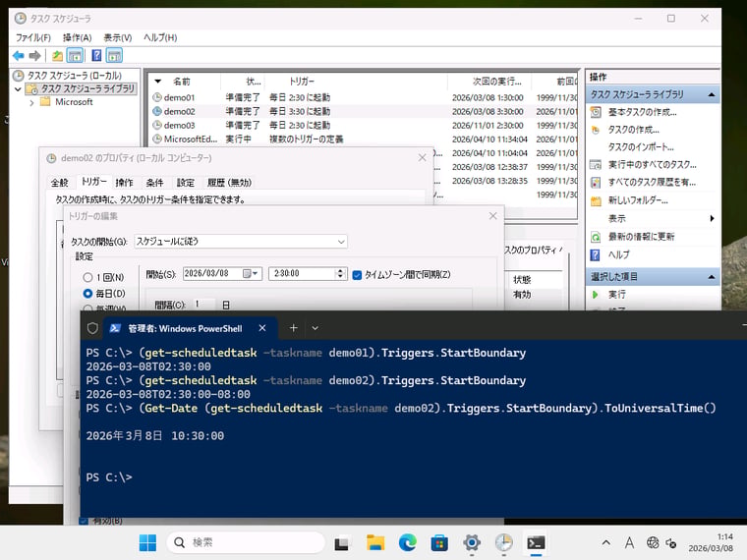Click すべてのタスク履歴を有効 action
Viewport: 747px width, 560px height.
point(652,183)
